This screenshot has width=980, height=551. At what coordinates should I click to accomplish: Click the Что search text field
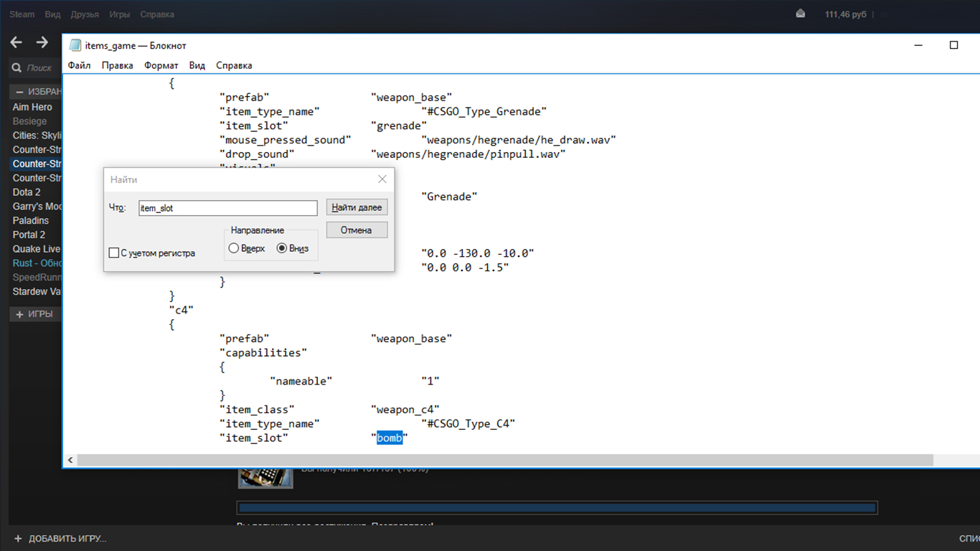pyautogui.click(x=227, y=208)
